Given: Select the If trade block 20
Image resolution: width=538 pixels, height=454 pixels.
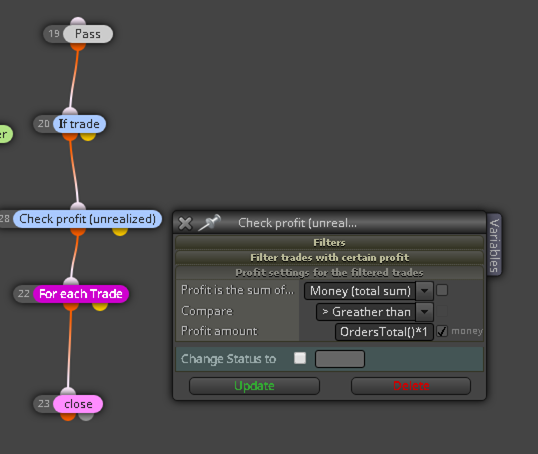Looking at the screenshot, I should [x=79, y=124].
